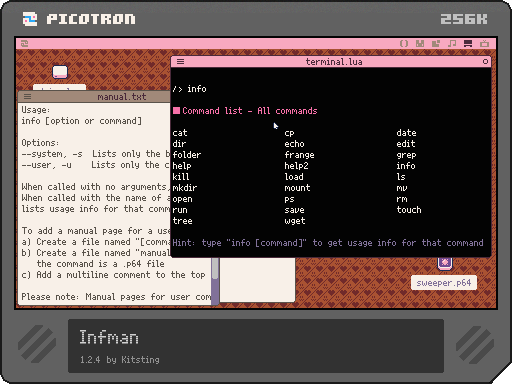Open the TV output workspace icon

[x=484, y=44]
